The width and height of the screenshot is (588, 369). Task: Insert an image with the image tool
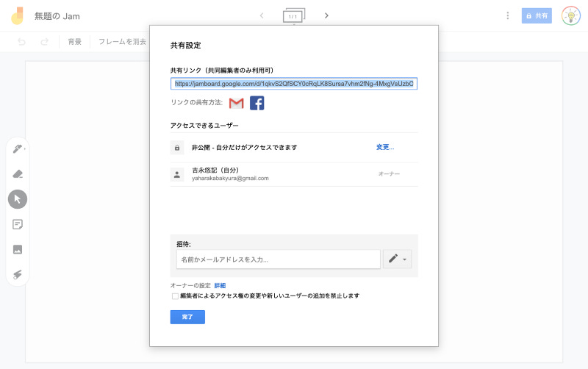18,249
